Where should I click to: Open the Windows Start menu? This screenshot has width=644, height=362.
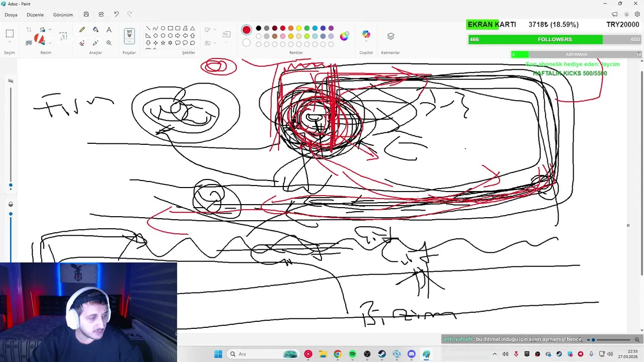click(x=218, y=354)
